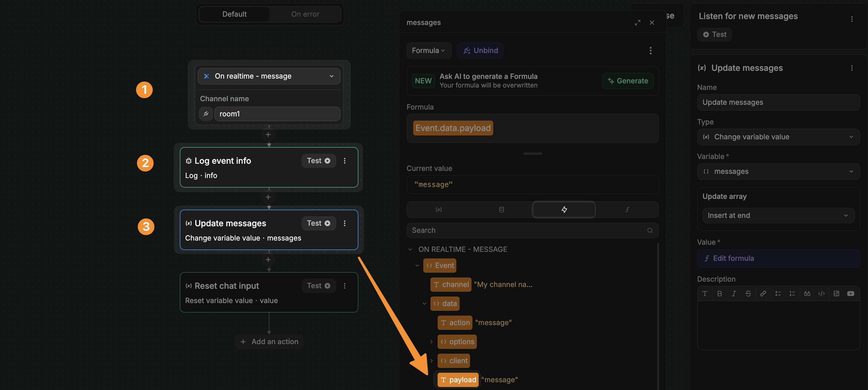Click the italic icon in the Description editor
The image size is (868, 390).
click(x=734, y=294)
